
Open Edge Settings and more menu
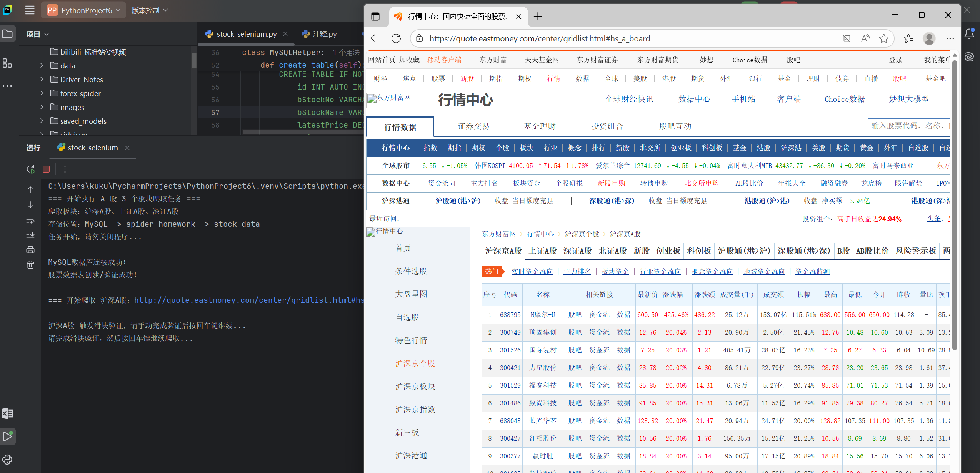click(x=950, y=38)
